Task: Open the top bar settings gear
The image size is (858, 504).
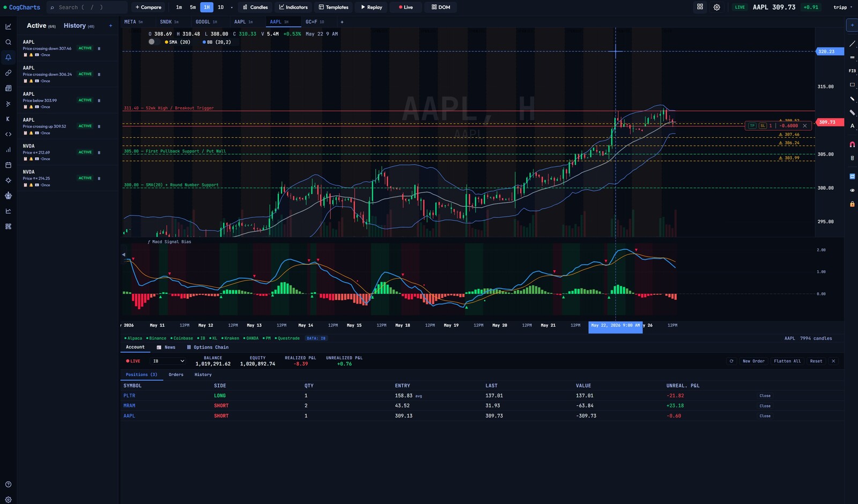Action: point(716,7)
